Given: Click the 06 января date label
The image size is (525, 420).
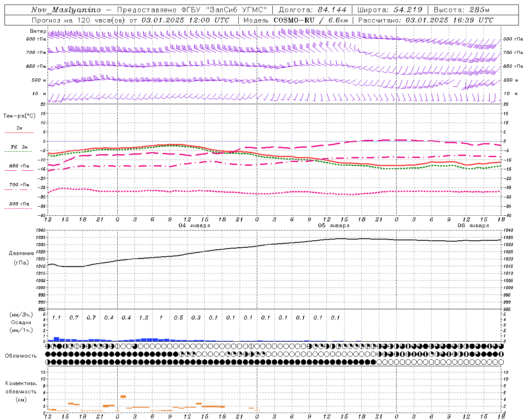Looking at the screenshot, I should [x=473, y=226].
